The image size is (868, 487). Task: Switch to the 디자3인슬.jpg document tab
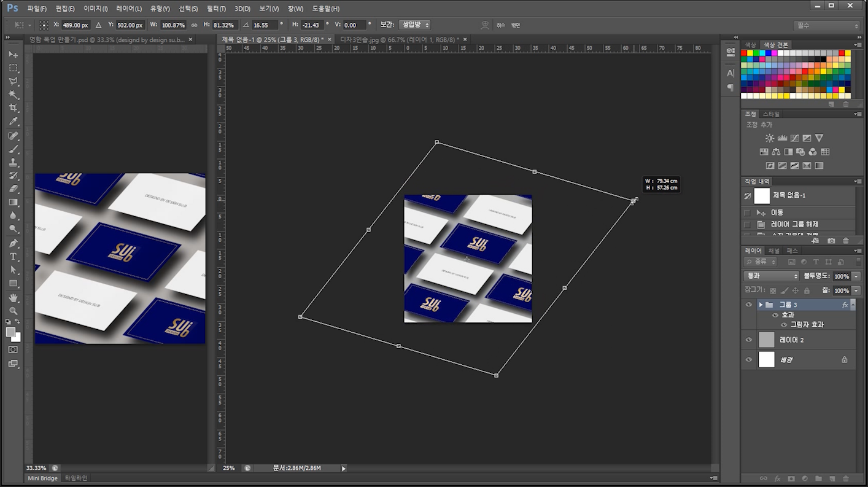pos(399,39)
